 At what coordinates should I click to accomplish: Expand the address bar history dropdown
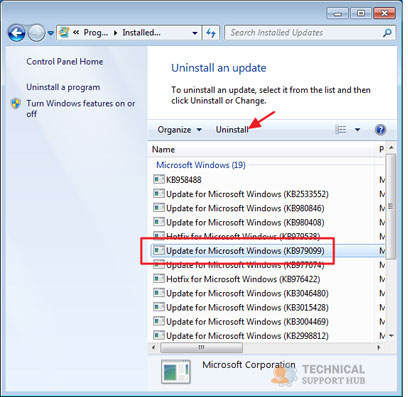tap(195, 33)
